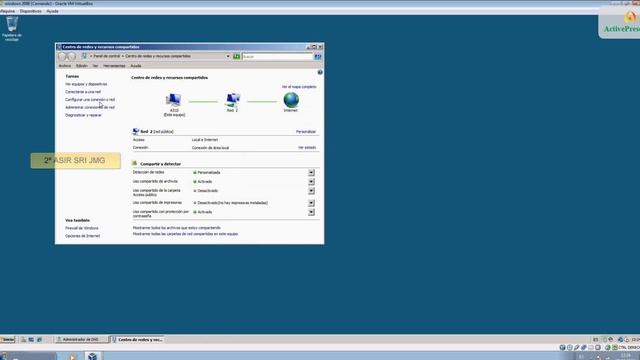Click the VirtualBox cube icon in host taskbar
The image size is (640, 360).
pos(93,356)
